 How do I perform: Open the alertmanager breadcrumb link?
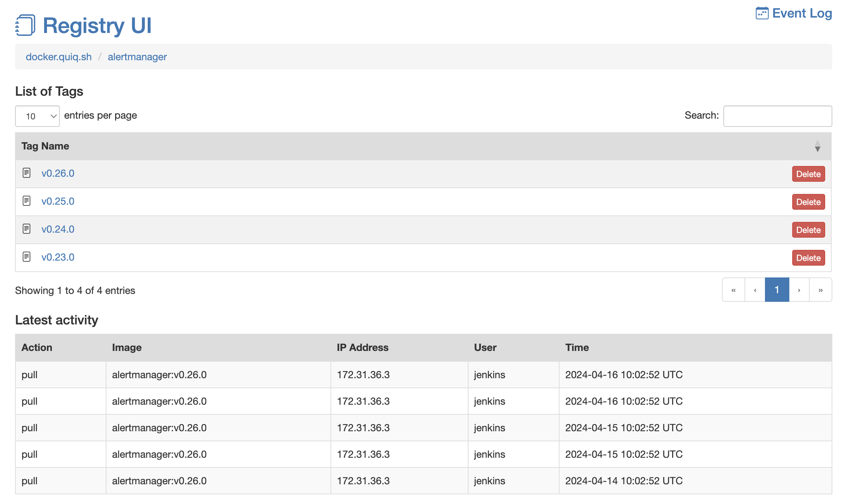[137, 57]
